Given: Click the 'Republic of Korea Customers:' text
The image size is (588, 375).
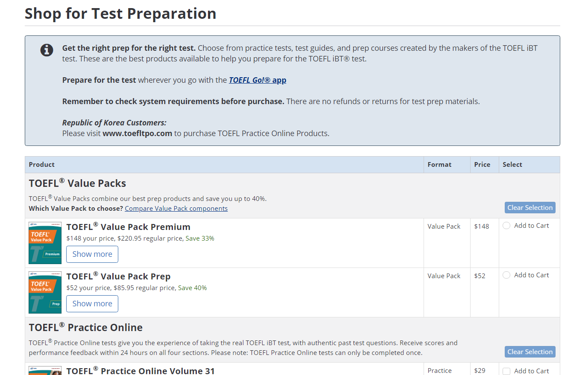Looking at the screenshot, I should click(114, 123).
